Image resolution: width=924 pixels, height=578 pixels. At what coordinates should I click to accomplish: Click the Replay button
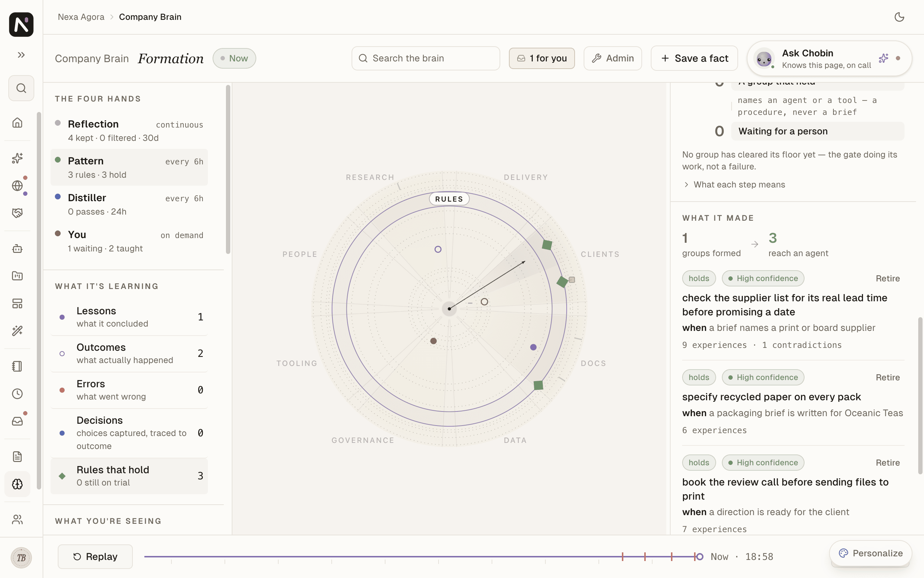point(95,557)
